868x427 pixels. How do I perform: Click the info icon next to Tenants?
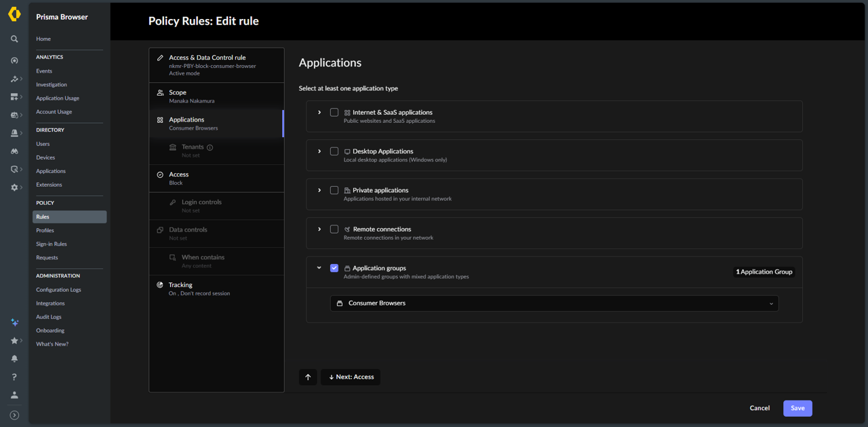[210, 147]
